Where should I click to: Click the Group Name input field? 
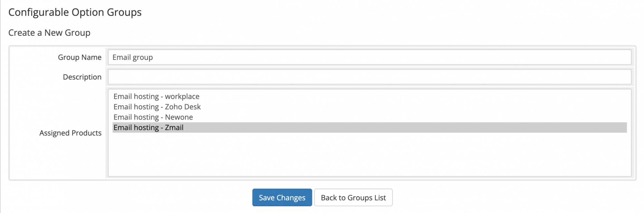369,57
